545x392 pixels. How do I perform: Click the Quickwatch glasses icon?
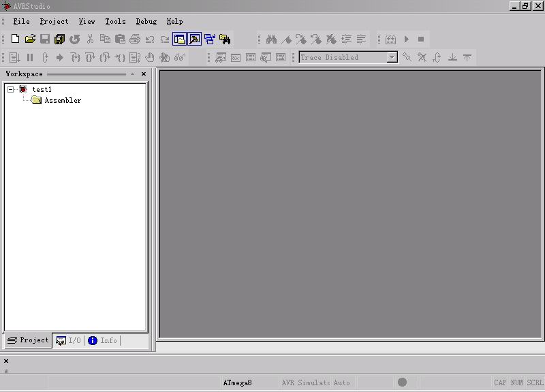180,58
